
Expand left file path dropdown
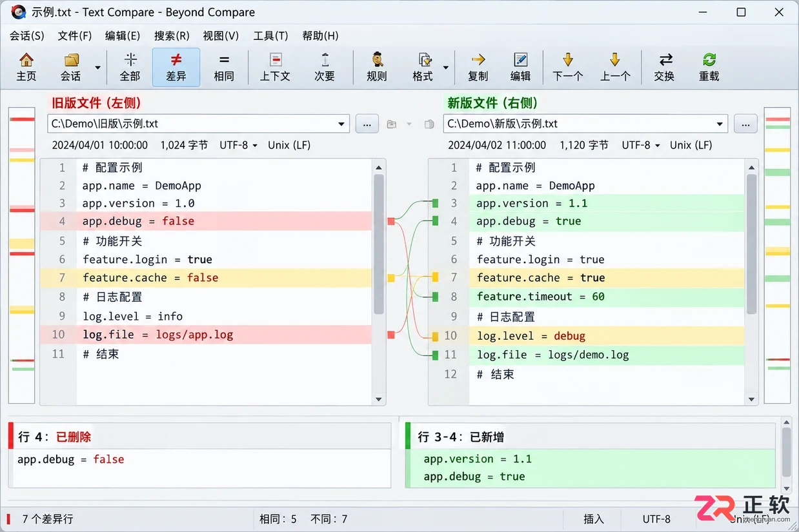coord(341,124)
